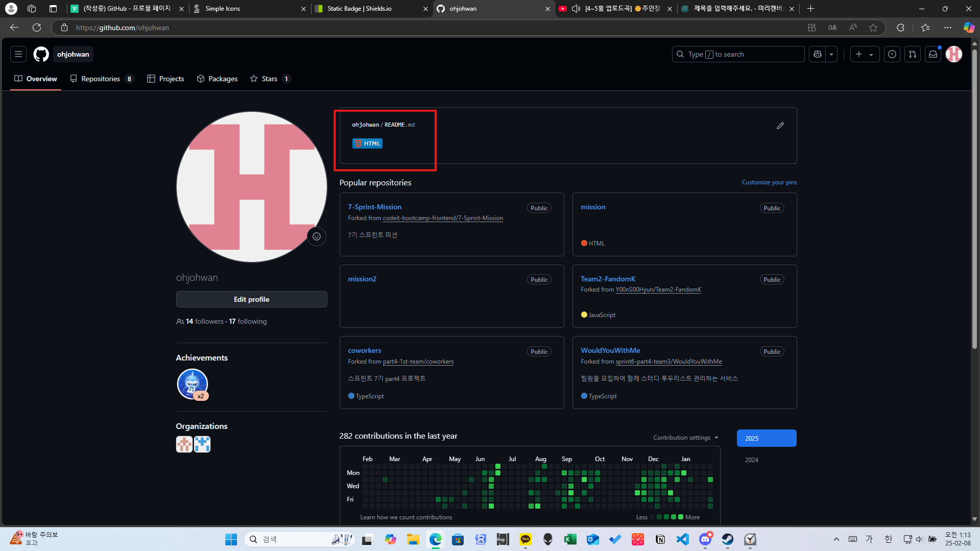Open the Packages tab
The image size is (980, 551).
tap(218, 79)
